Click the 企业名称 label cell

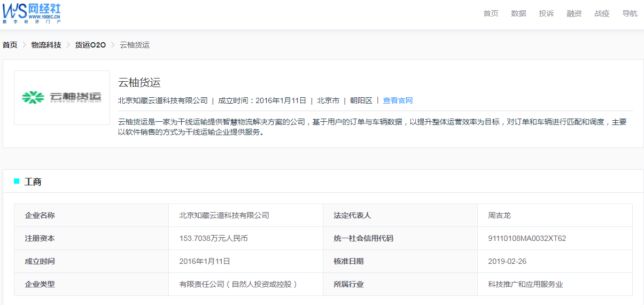91,215
